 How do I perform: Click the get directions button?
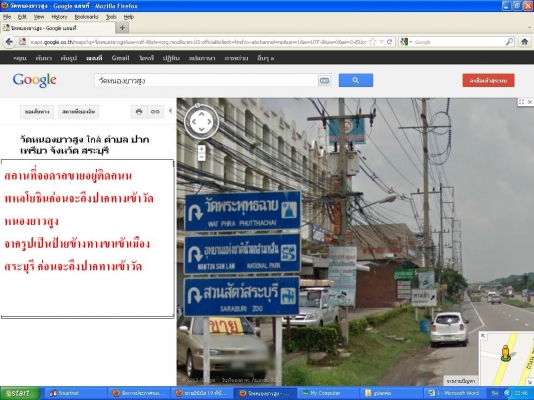click(x=37, y=112)
